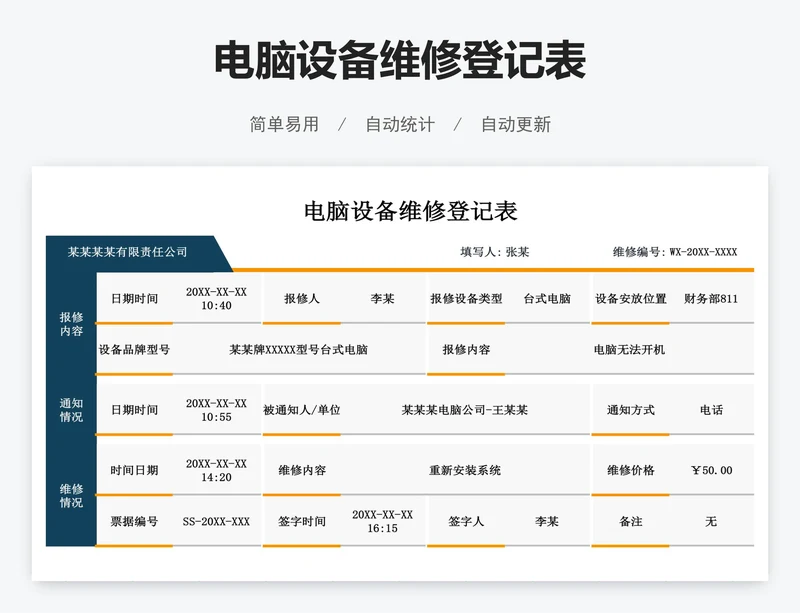This screenshot has width=800, height=613.
Task: Click the 维修编号: WX-20XX-XXXX field
Action: tap(674, 252)
